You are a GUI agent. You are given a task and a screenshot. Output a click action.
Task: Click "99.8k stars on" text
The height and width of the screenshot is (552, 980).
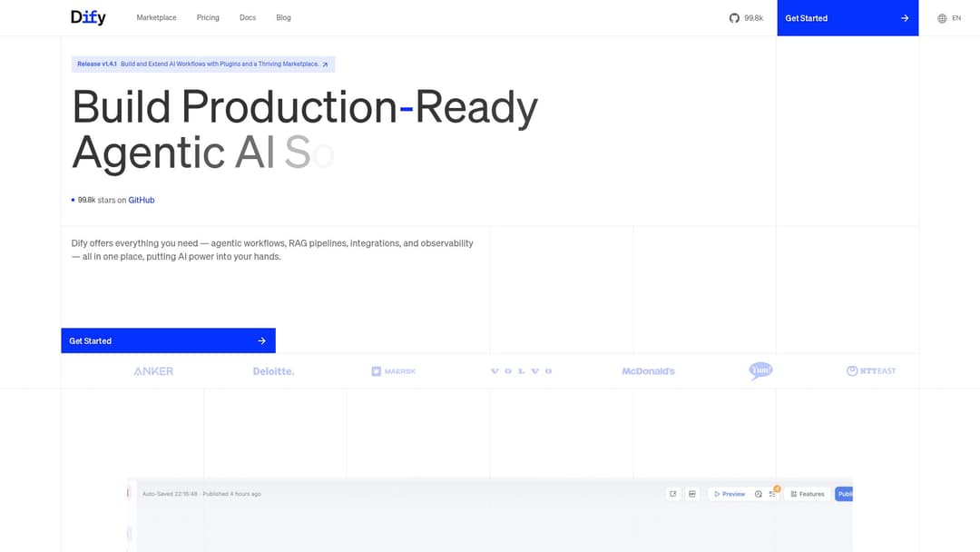point(102,200)
